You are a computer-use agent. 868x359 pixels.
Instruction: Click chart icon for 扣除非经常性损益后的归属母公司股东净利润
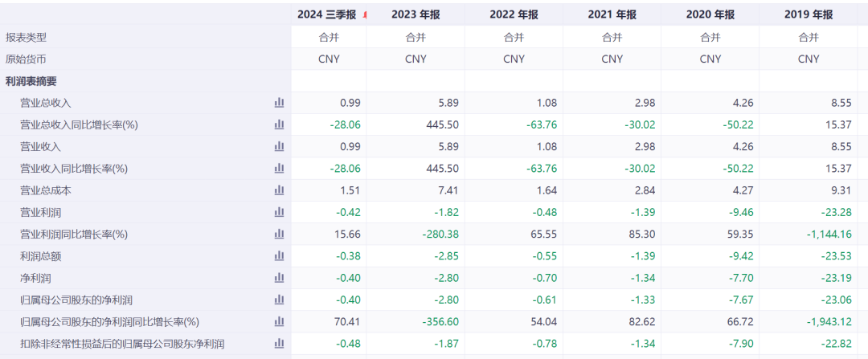(279, 344)
